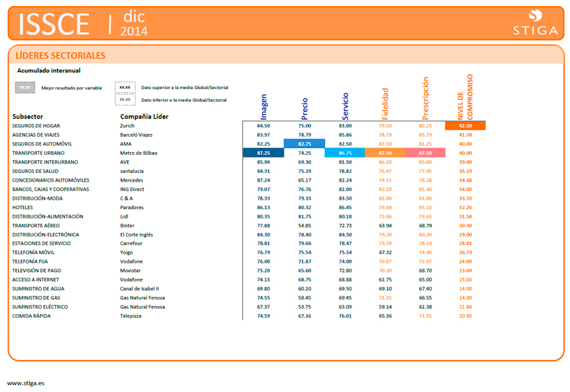Select the TRANSPORTE URBANO row label
This screenshot has height=392, width=570.
tap(38, 153)
